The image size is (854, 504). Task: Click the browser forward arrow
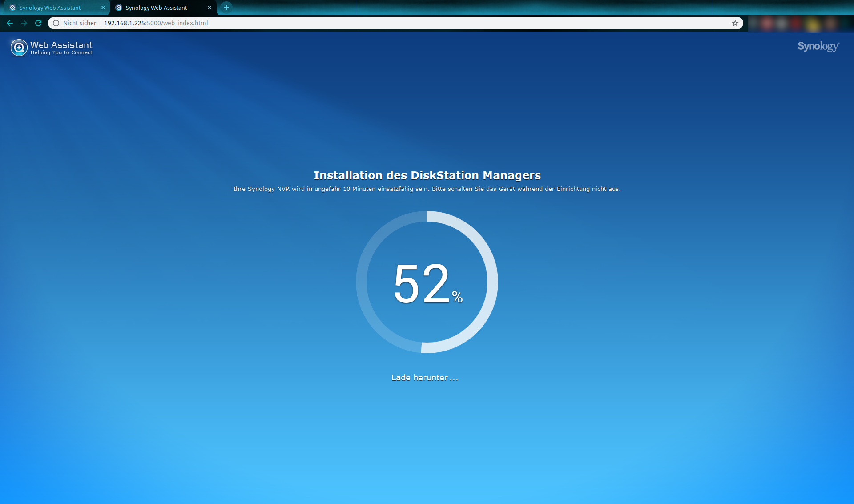[x=24, y=23]
